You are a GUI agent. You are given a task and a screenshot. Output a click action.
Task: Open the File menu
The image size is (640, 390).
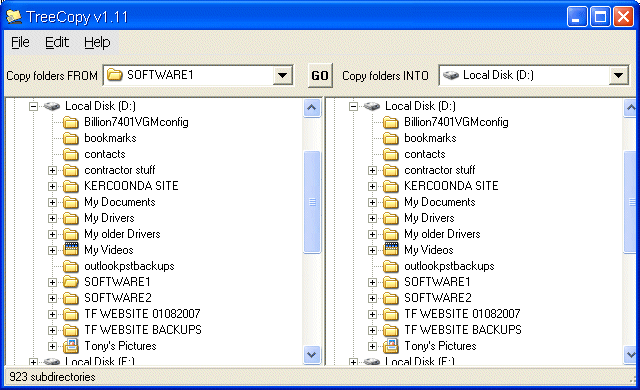(x=20, y=42)
